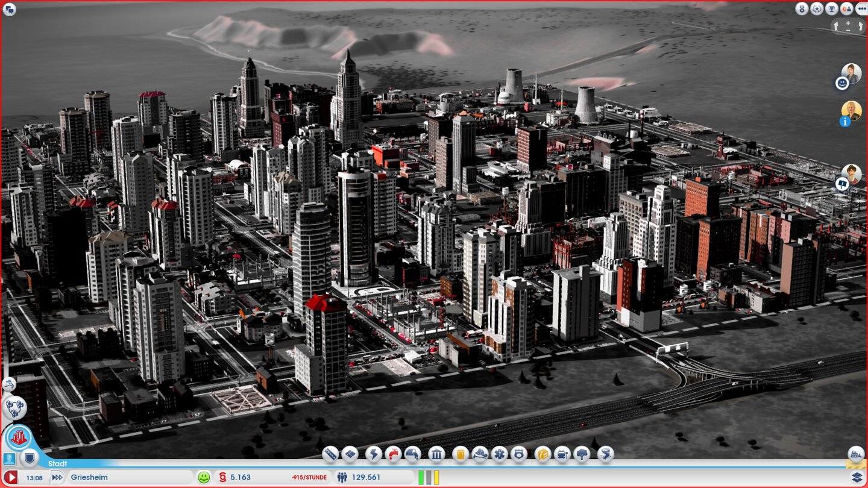868x488 pixels.
Task: Click the -915/STUNDE hourly income text
Action: click(x=309, y=478)
